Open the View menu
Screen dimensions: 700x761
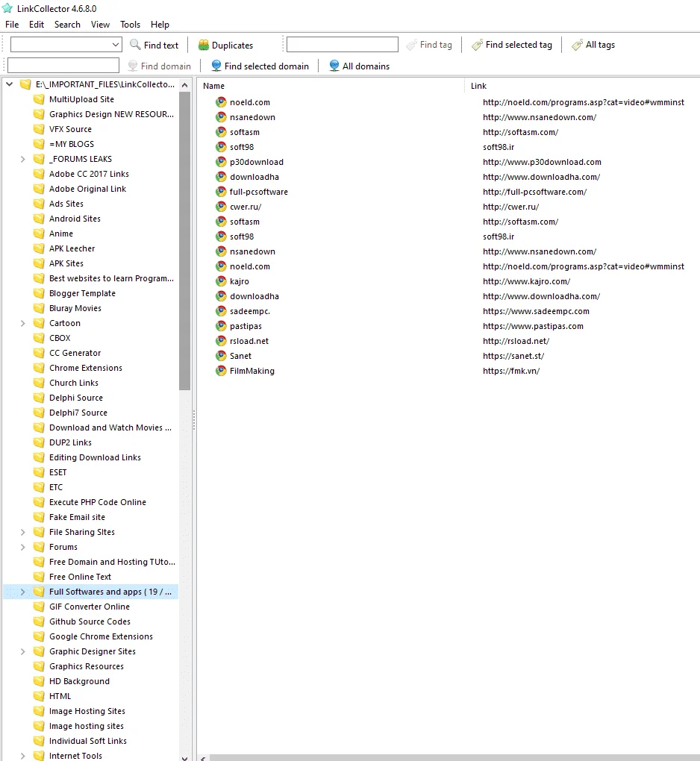(x=101, y=25)
